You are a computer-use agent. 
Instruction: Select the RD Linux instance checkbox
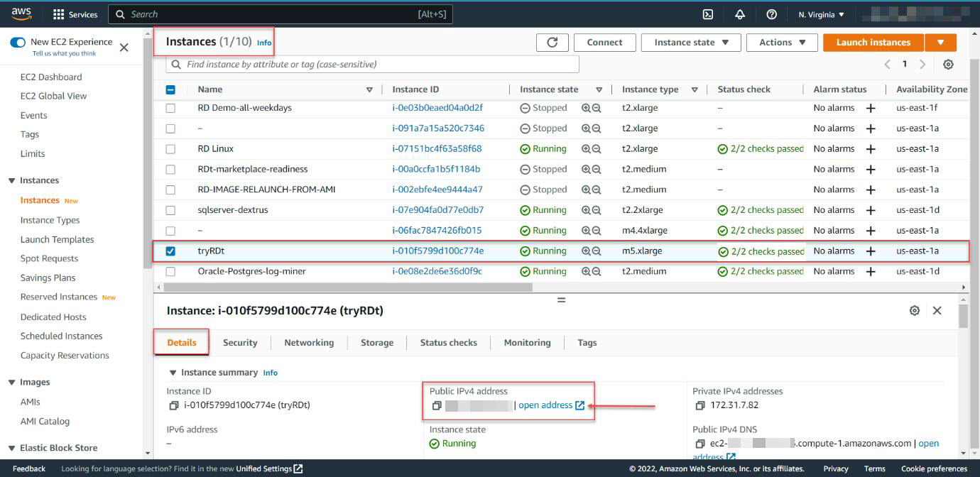(170, 149)
